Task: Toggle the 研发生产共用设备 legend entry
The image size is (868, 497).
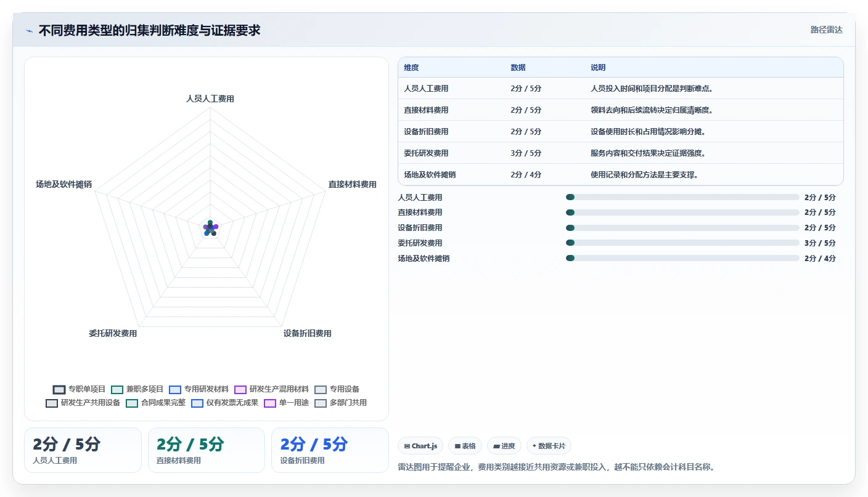Action: 83,403
